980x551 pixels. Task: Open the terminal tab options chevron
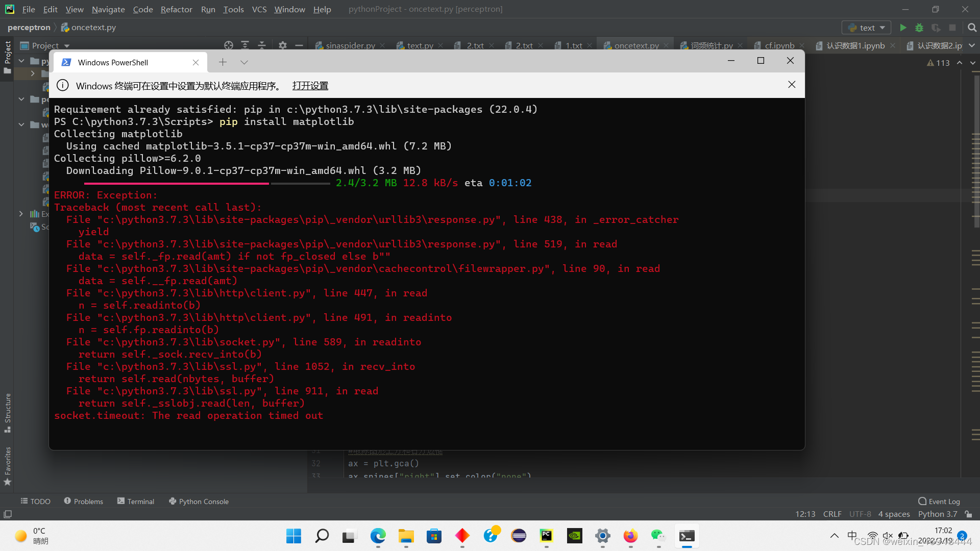244,62
